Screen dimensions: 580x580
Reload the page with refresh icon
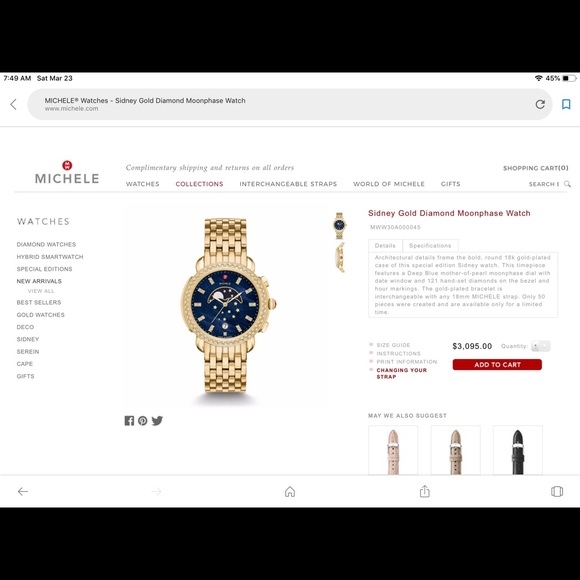click(540, 104)
